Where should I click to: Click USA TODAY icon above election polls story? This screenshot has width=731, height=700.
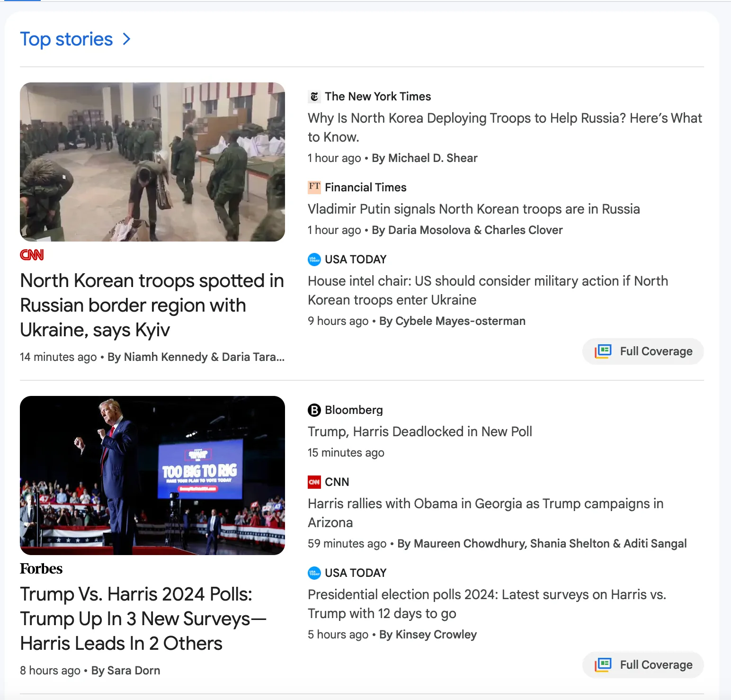tap(314, 573)
